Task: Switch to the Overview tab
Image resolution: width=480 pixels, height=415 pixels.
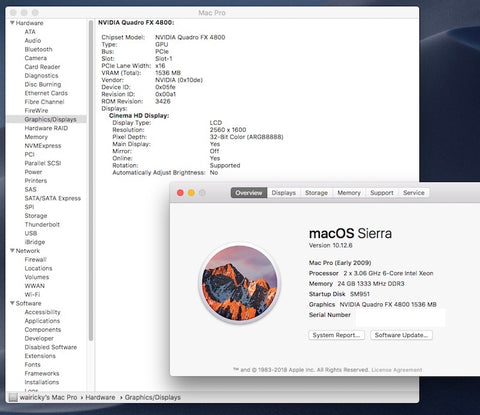Action: (249, 193)
